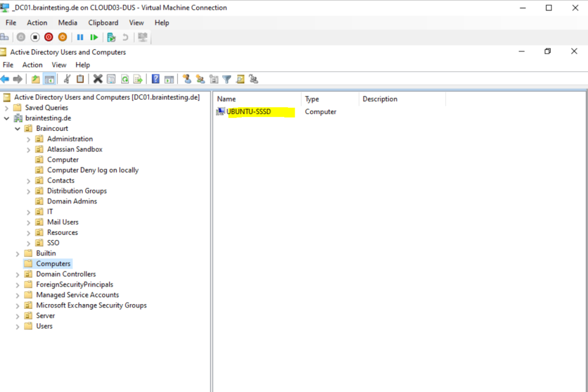Image resolution: width=588 pixels, height=392 pixels.
Task: Click the create new user icon
Action: 187,79
